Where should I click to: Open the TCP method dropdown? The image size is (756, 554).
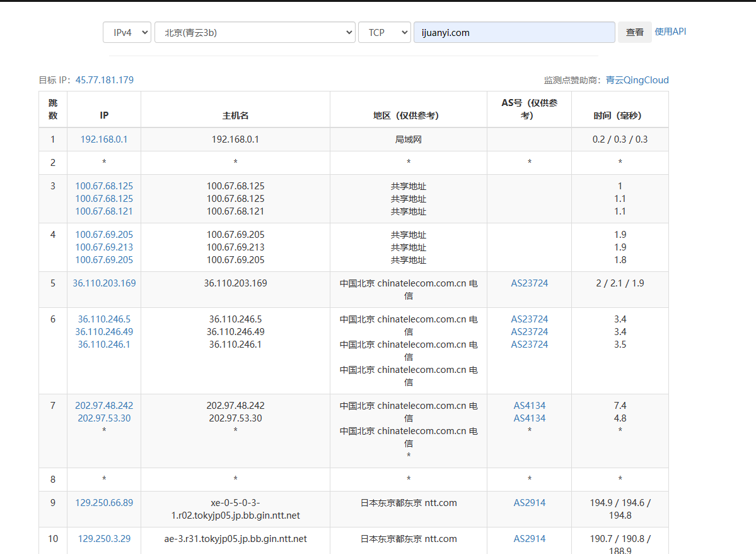click(385, 33)
